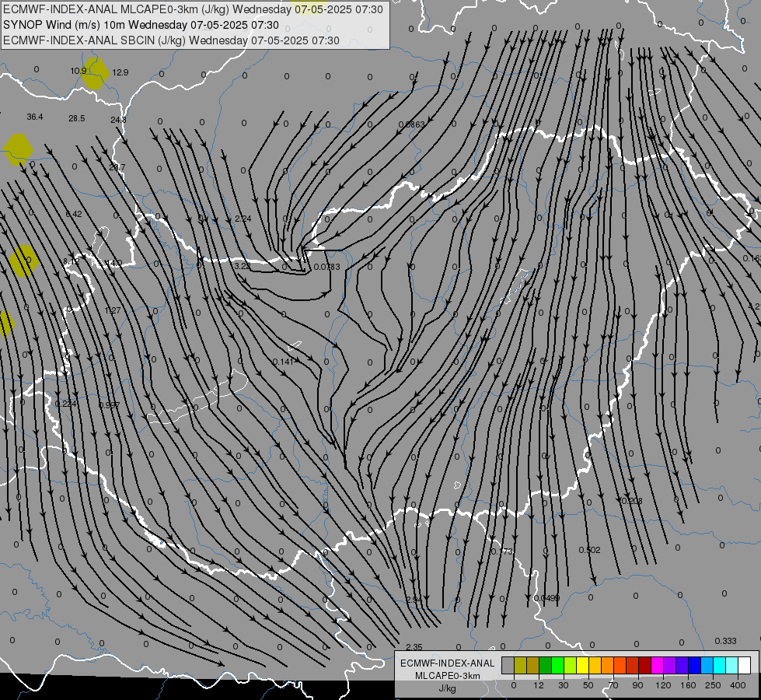Click the grid value 12.9
761x700 pixels.
tap(120, 72)
